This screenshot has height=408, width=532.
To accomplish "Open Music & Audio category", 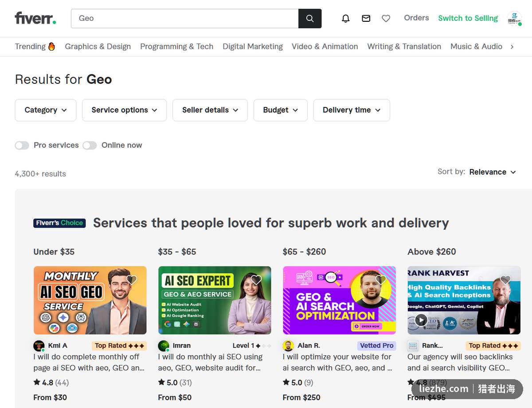I will point(477,47).
